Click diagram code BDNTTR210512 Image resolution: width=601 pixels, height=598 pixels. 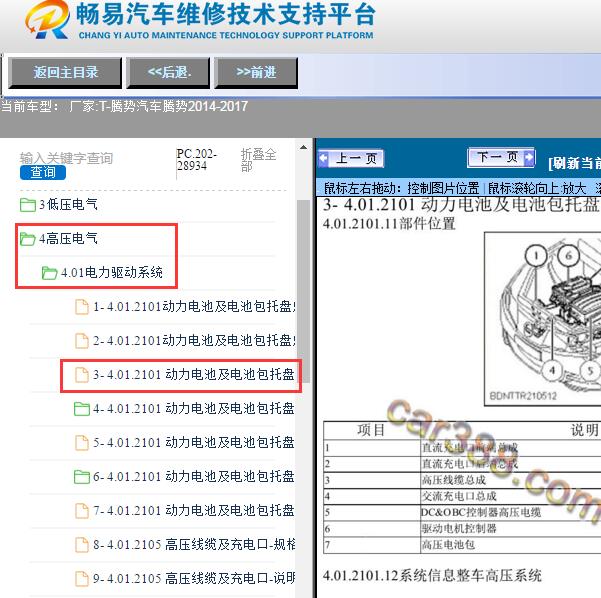tap(523, 396)
